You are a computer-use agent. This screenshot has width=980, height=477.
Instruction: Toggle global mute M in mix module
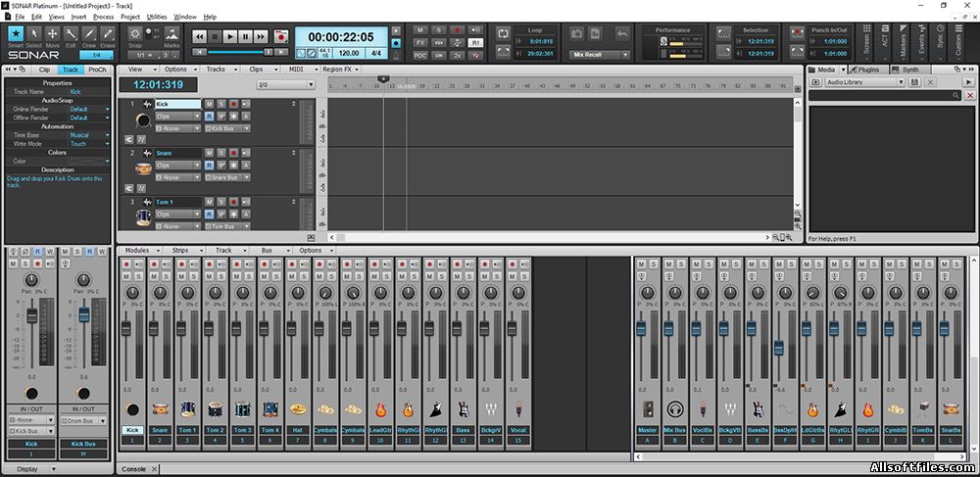point(420,30)
